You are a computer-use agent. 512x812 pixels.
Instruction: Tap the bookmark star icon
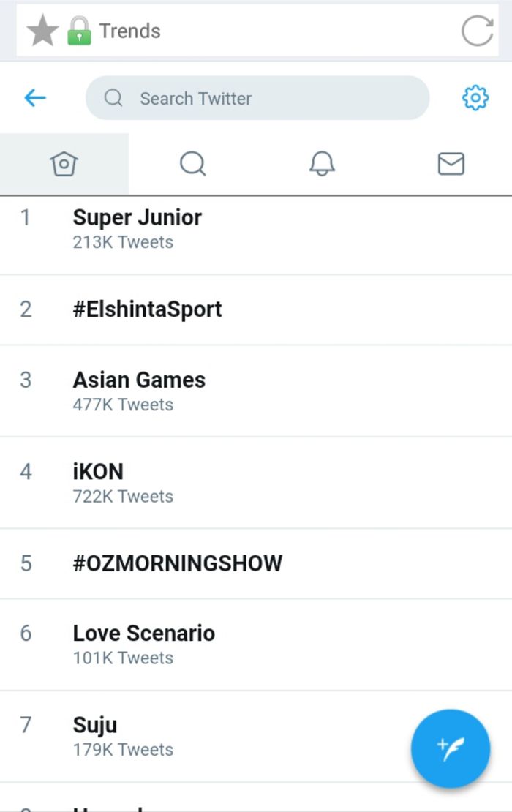[42, 31]
